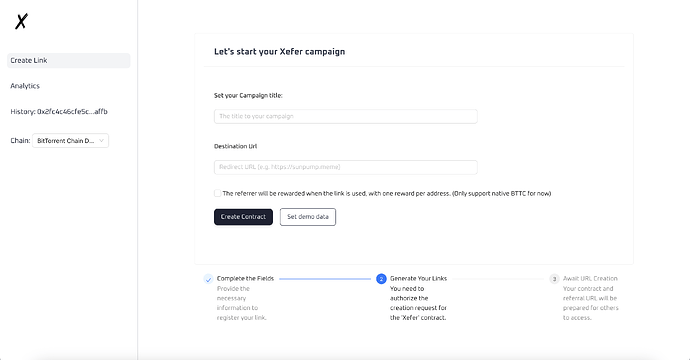690x360 pixels.
Task: Select the Complete the Fields step title
Action: (x=245, y=279)
